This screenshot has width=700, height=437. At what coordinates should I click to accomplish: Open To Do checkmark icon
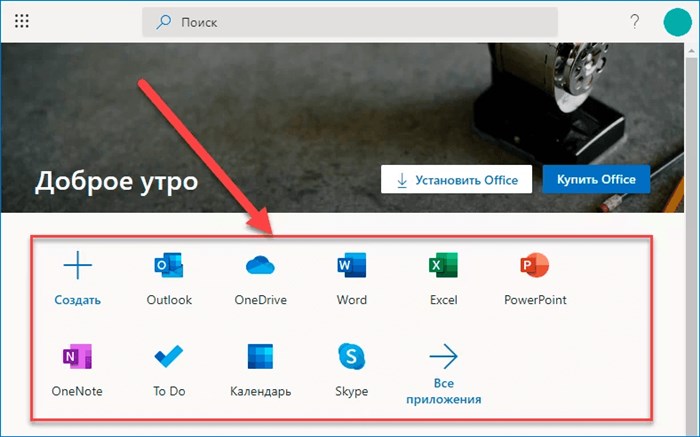(169, 356)
